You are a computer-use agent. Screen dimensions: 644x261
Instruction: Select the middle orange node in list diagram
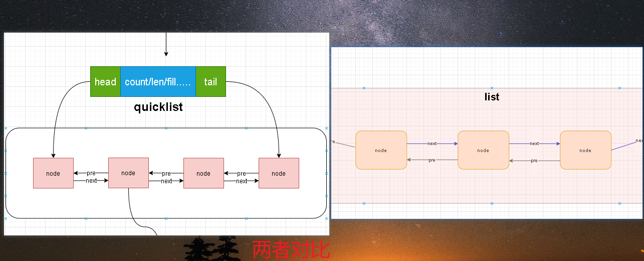click(x=483, y=150)
